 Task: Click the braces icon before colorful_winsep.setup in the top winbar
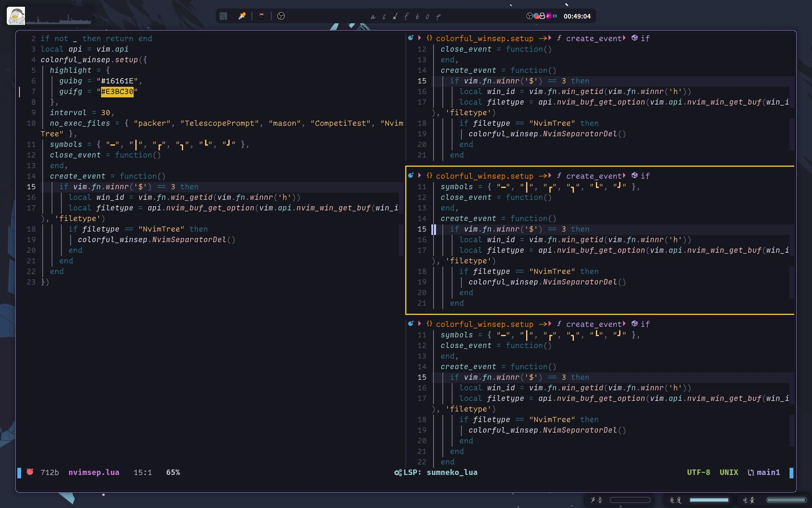point(429,38)
